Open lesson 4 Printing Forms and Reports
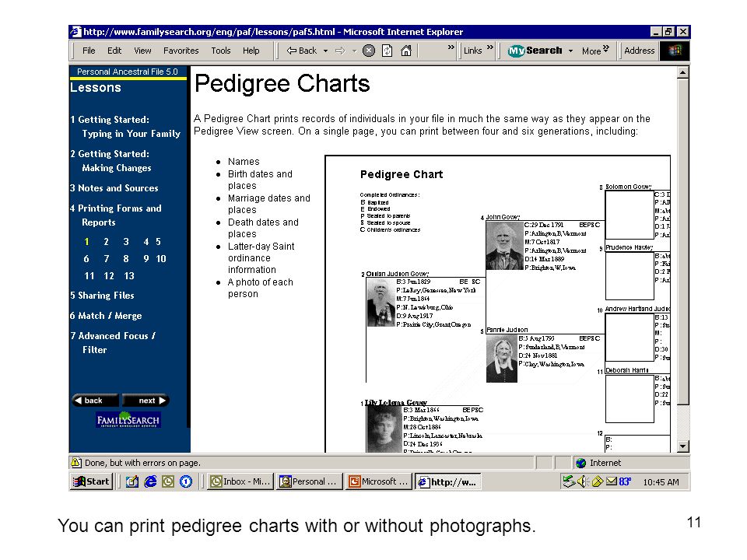 (x=116, y=215)
